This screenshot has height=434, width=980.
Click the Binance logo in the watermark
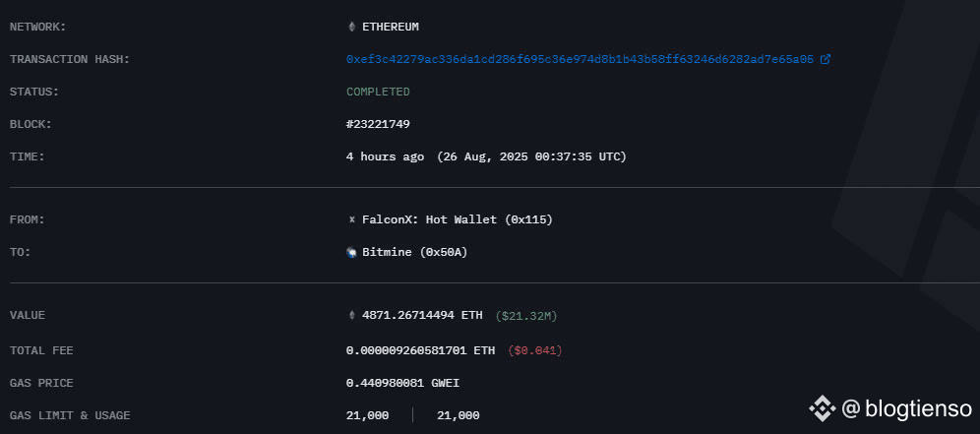(x=822, y=409)
